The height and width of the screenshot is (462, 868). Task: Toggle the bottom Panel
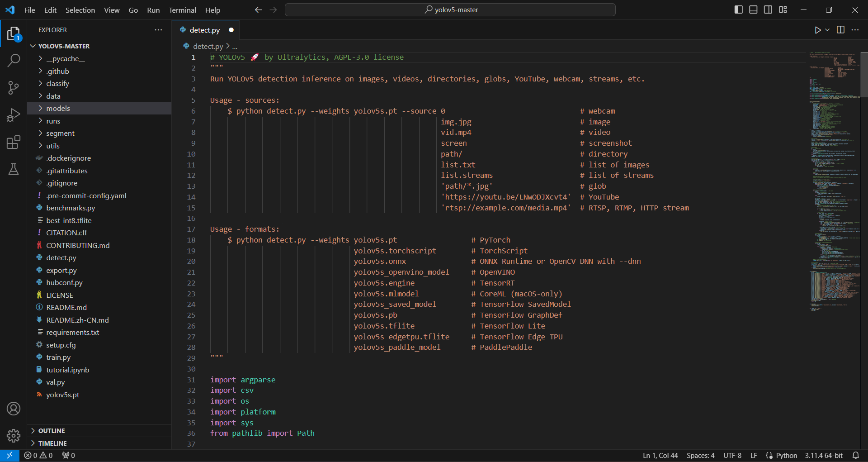coord(753,10)
